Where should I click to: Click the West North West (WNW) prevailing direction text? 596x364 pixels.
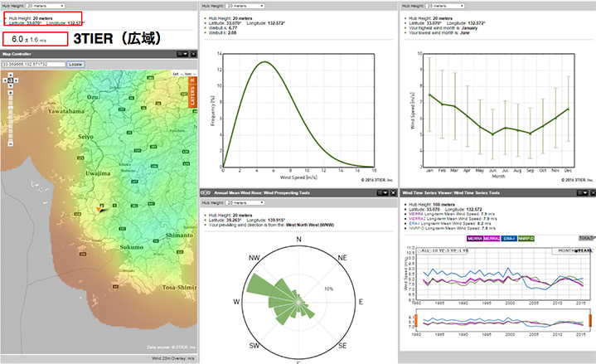(x=310, y=225)
